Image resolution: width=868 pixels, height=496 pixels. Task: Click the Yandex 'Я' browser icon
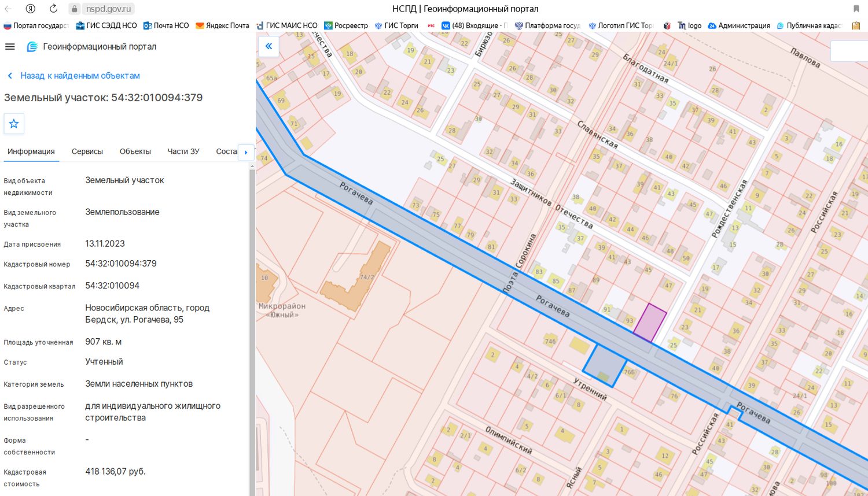pyautogui.click(x=31, y=9)
